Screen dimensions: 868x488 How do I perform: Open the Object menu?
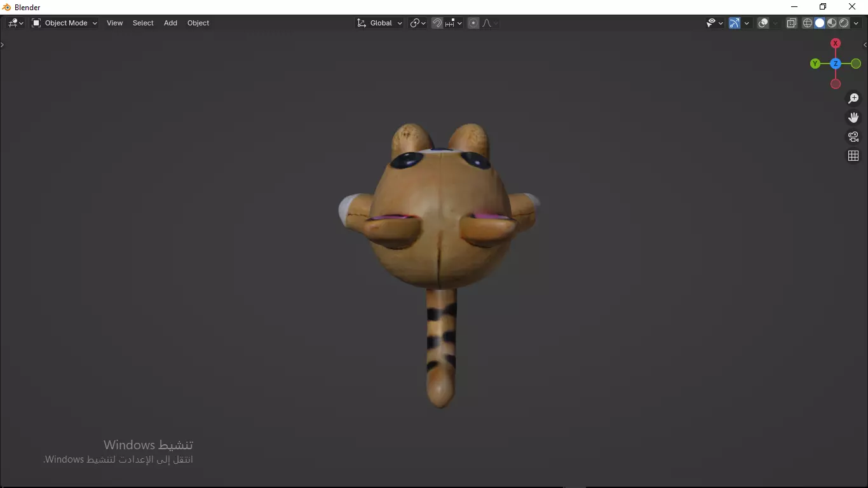(x=198, y=23)
